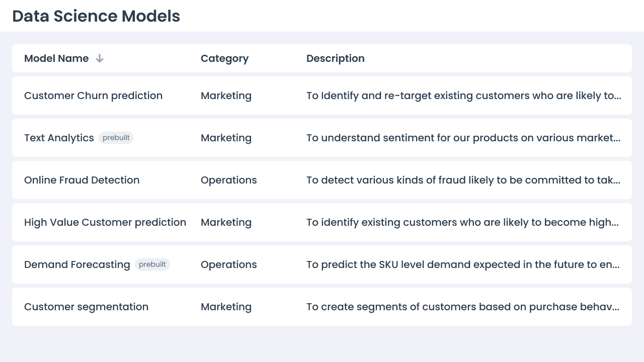Click the fraud detection description text
This screenshot has width=644, height=362.
click(x=463, y=180)
